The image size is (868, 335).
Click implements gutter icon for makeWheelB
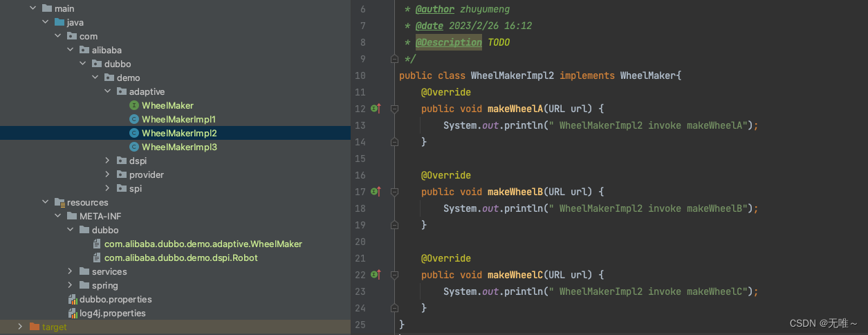pyautogui.click(x=376, y=192)
